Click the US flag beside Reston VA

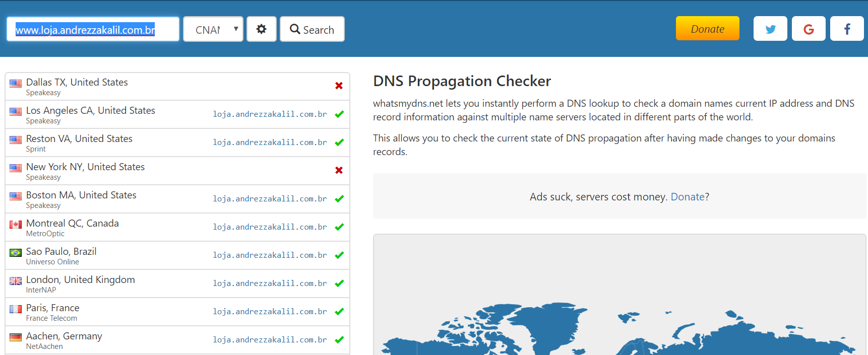pyautogui.click(x=16, y=139)
